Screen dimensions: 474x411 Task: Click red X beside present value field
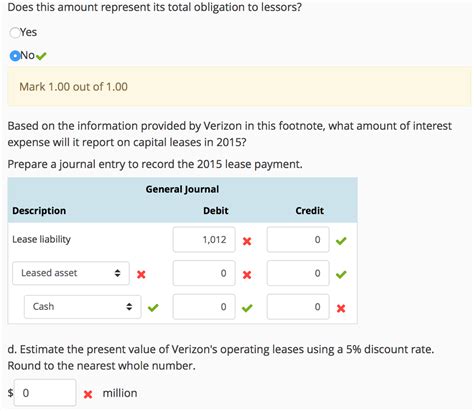[88, 394]
